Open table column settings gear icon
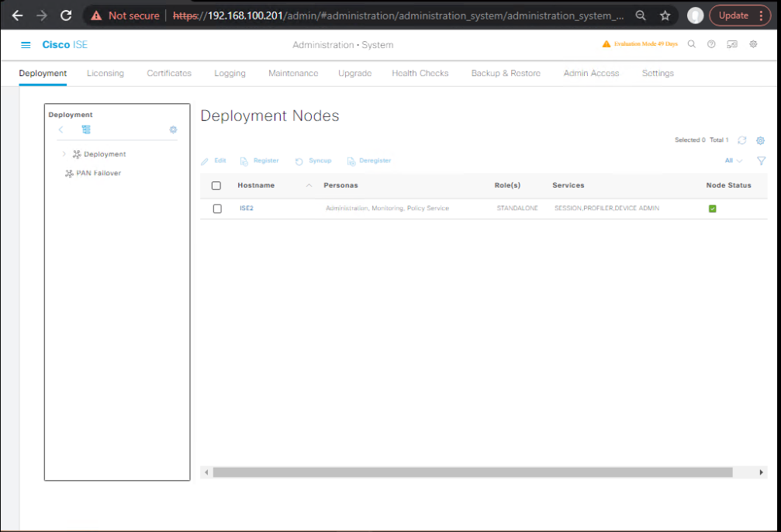Image resolution: width=781 pixels, height=532 pixels. 760,140
